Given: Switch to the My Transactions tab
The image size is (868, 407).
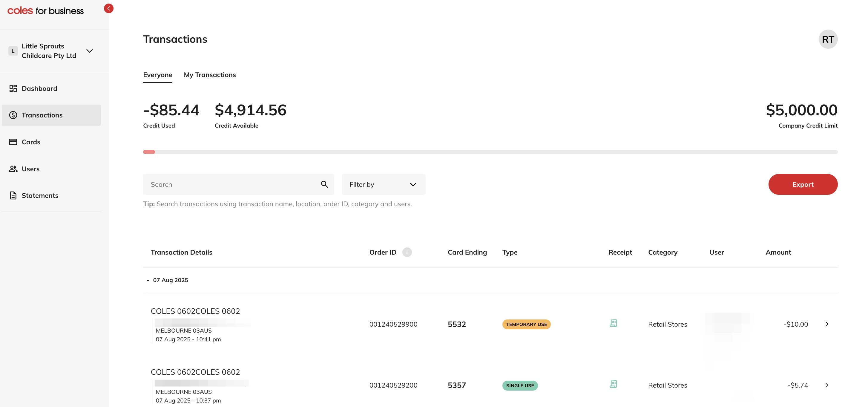Looking at the screenshot, I should pos(210,75).
